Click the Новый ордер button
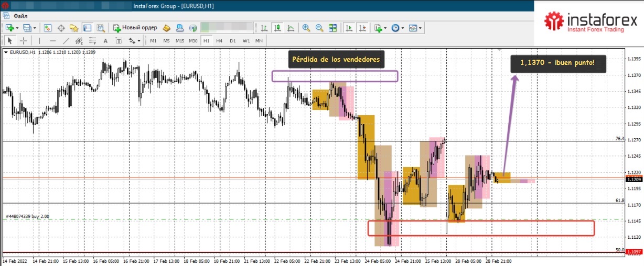Viewport: 644px width, 266px height. tap(135, 28)
